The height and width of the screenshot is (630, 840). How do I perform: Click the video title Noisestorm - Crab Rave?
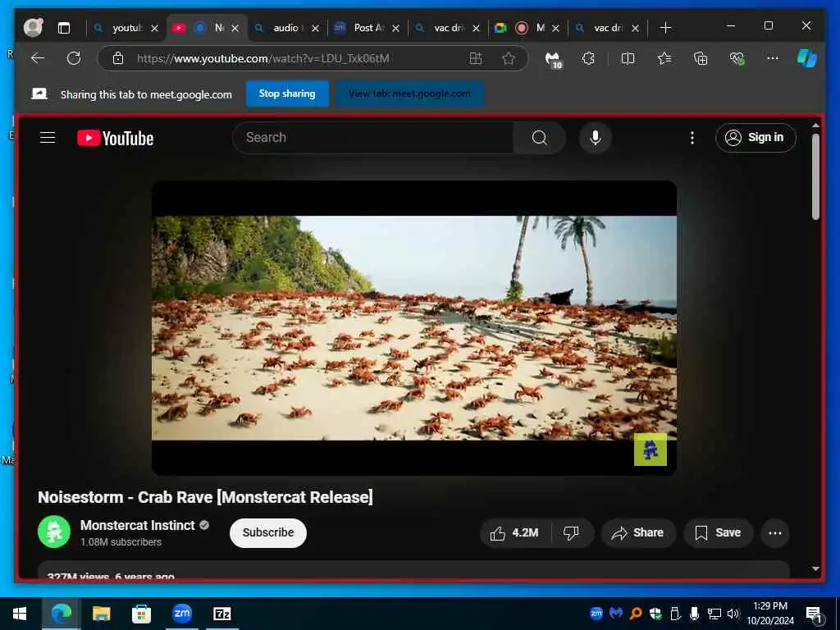[205, 497]
